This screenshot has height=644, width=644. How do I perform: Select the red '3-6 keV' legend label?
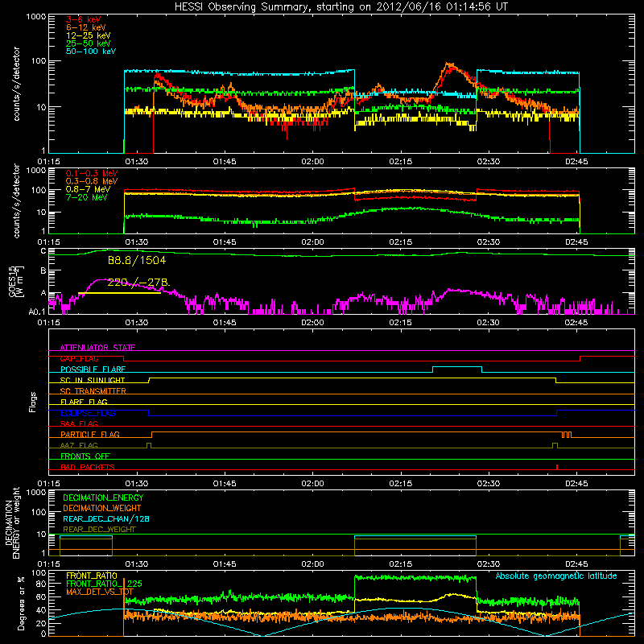[x=83, y=19]
